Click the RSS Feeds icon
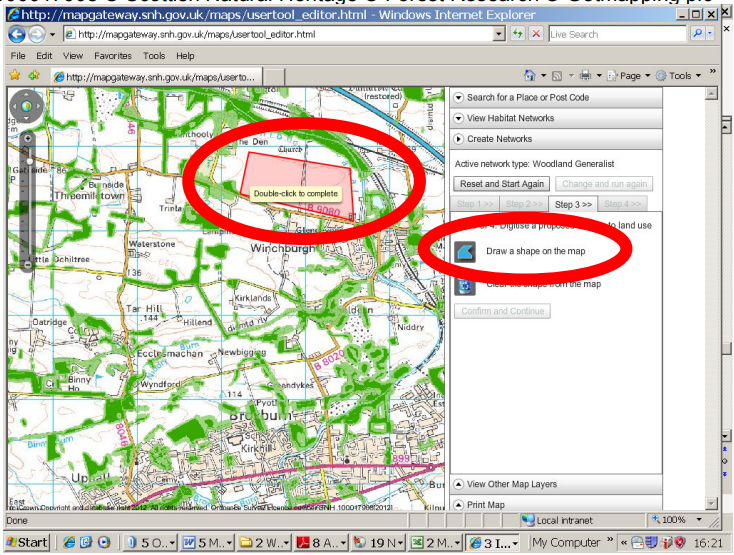 pos(557,75)
